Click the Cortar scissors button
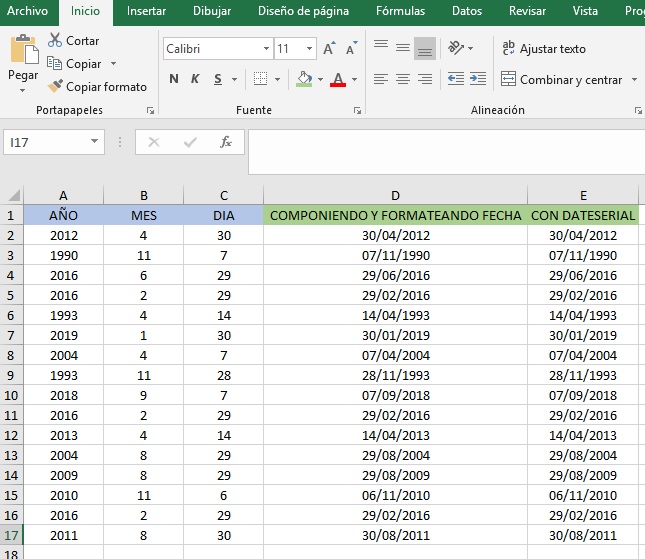This screenshot has width=645, height=559. coord(73,41)
